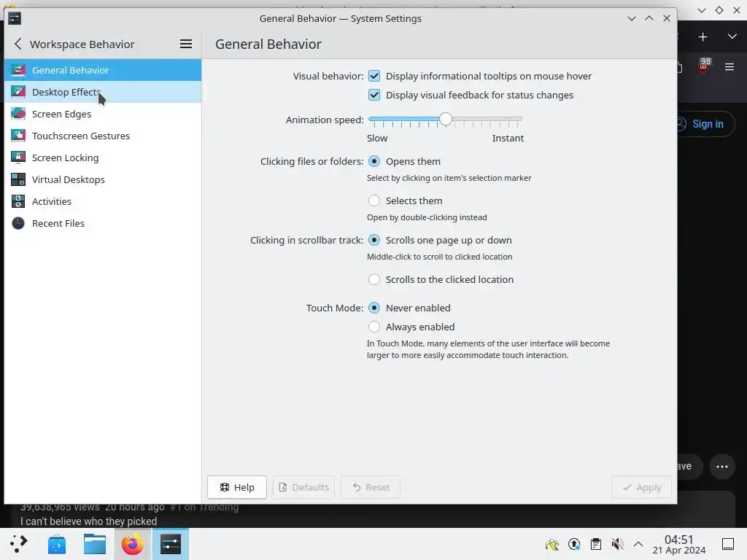Image resolution: width=747 pixels, height=560 pixels.
Task: Click the Animation speed slider handle
Action: click(446, 119)
